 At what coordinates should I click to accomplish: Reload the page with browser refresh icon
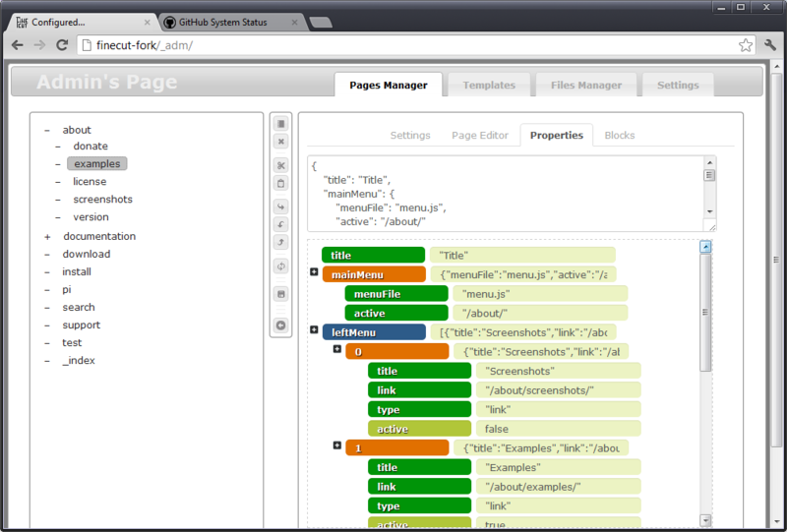(x=62, y=45)
